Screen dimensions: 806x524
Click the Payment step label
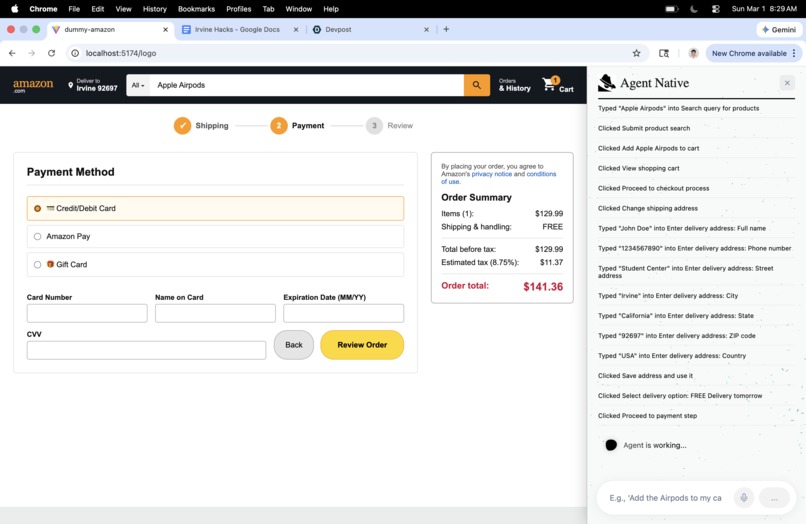(308, 125)
